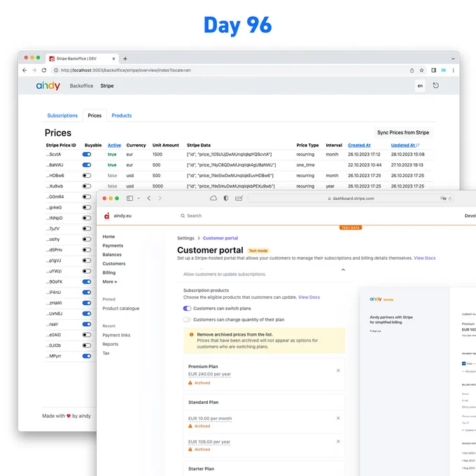Enable Buyable switch for ...Xu9wb price
The width and height of the screenshot is (476, 476).
[x=87, y=186]
